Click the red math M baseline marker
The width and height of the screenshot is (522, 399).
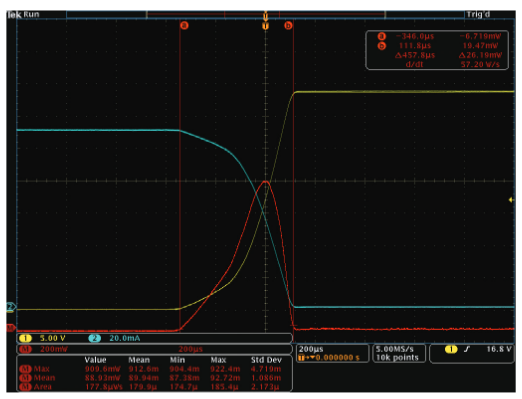tap(11, 328)
